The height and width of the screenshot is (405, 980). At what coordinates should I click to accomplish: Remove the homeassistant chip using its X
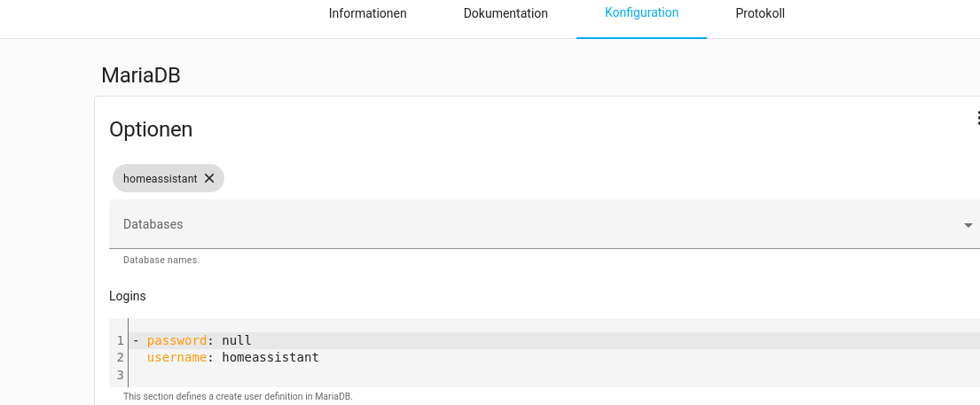pyautogui.click(x=209, y=178)
